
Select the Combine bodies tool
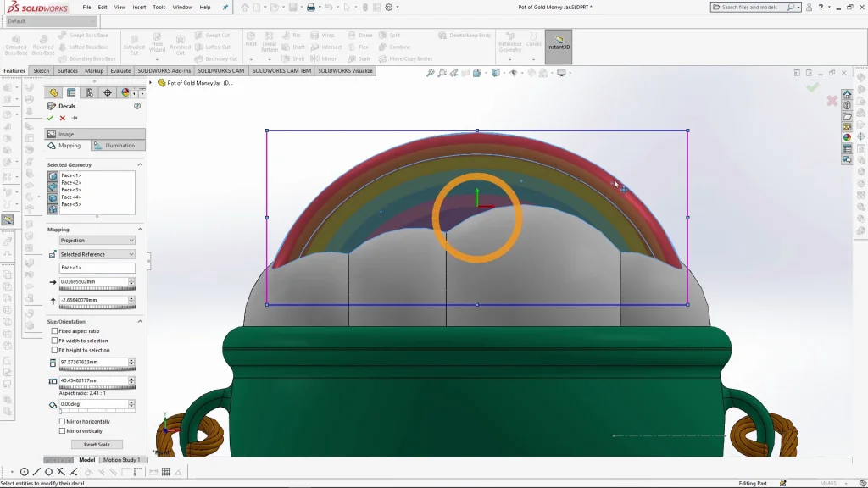point(388,47)
